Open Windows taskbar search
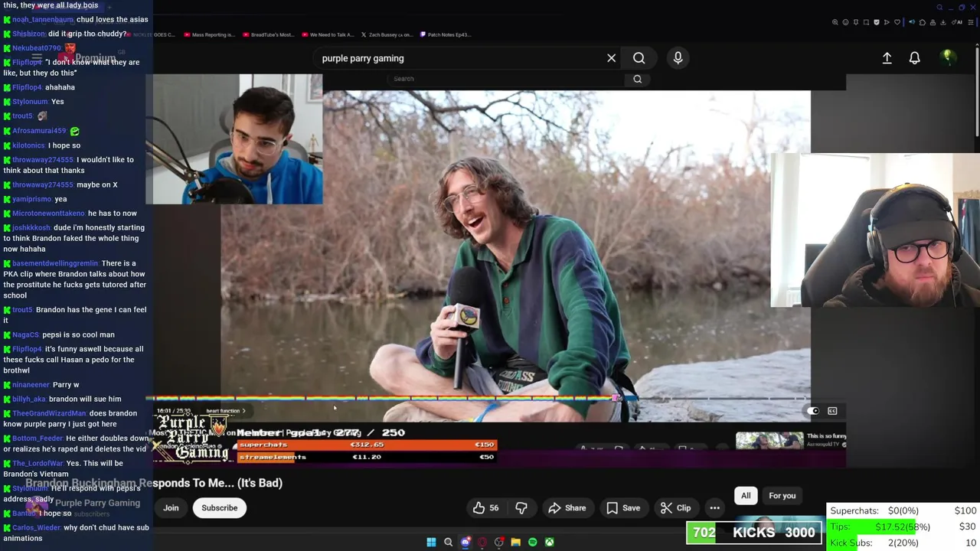The width and height of the screenshot is (980, 551). [x=448, y=542]
